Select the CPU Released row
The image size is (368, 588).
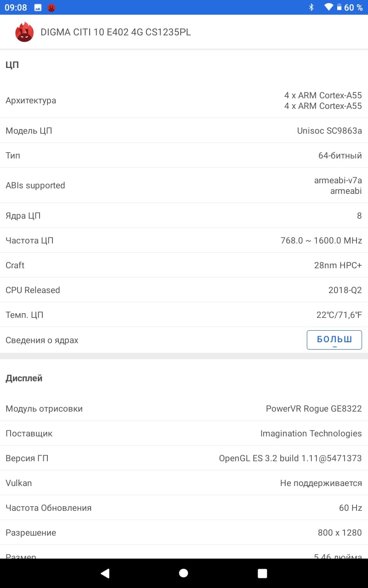pyautogui.click(x=184, y=290)
